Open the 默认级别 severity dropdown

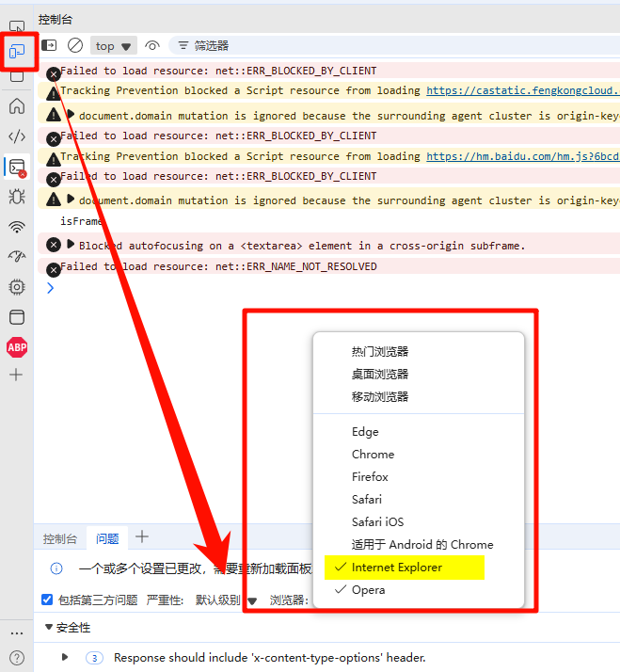pyautogui.click(x=226, y=600)
